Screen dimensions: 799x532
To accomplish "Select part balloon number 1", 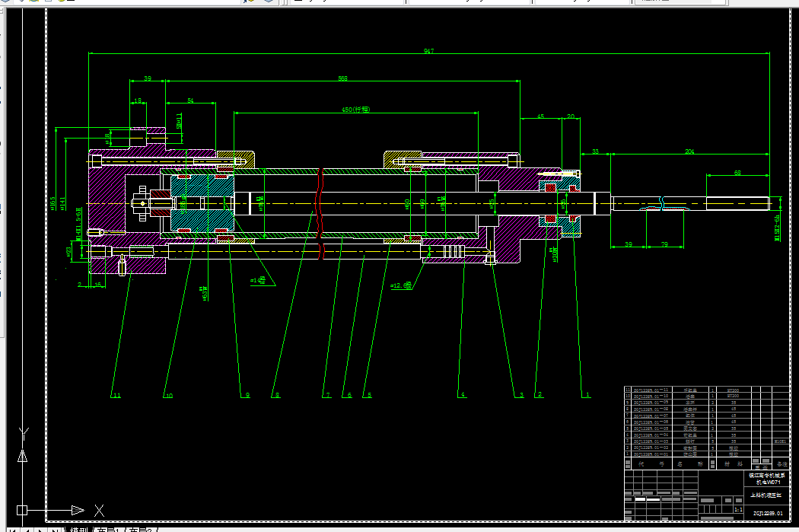I will click(587, 394).
